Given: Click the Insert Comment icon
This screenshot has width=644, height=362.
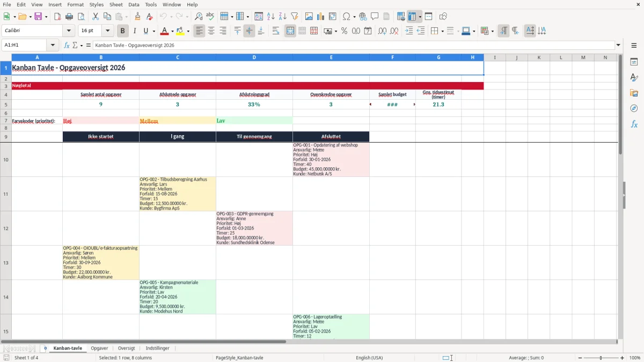Looking at the screenshot, I should click(x=375, y=17).
